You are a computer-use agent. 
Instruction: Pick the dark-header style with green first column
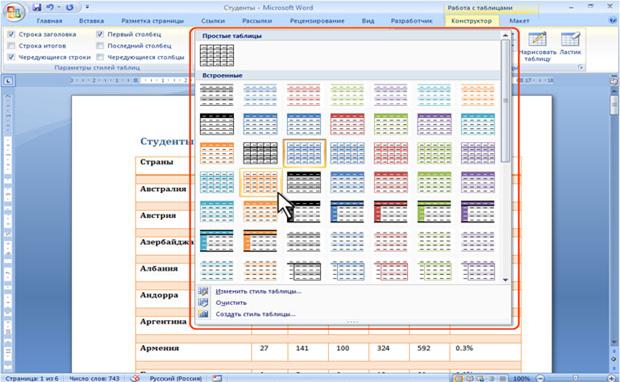434,212
